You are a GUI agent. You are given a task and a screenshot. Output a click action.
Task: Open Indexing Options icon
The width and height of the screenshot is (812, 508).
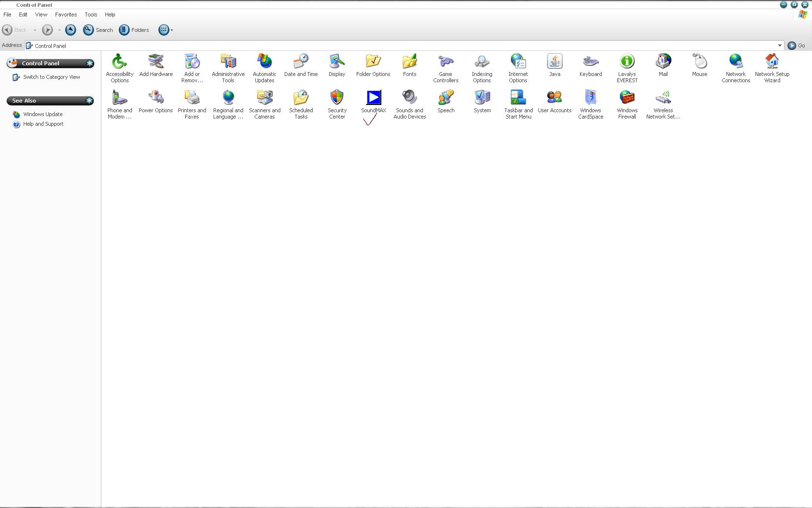coord(482,61)
